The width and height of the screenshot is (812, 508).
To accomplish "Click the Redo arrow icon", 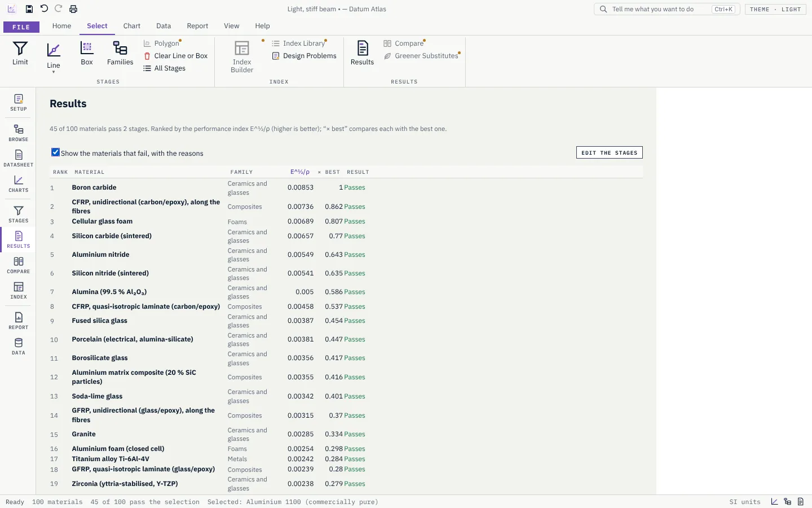I will pyautogui.click(x=59, y=9).
